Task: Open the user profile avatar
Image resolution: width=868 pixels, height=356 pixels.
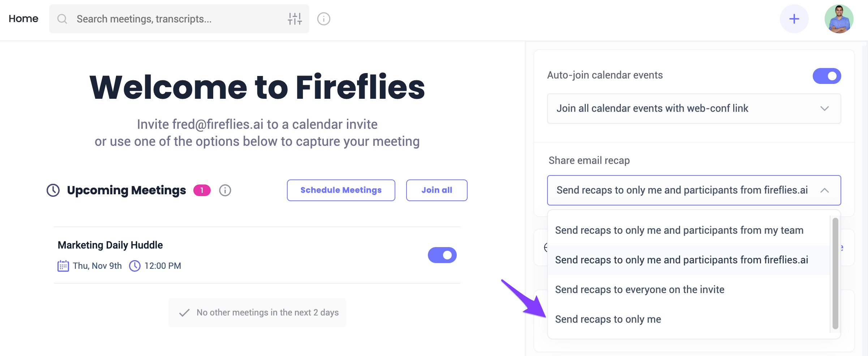Action: coord(839,19)
